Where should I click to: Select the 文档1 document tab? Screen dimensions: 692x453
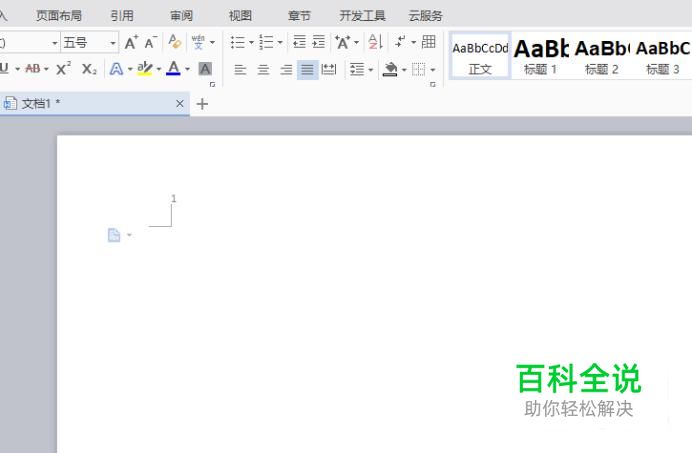click(x=94, y=104)
